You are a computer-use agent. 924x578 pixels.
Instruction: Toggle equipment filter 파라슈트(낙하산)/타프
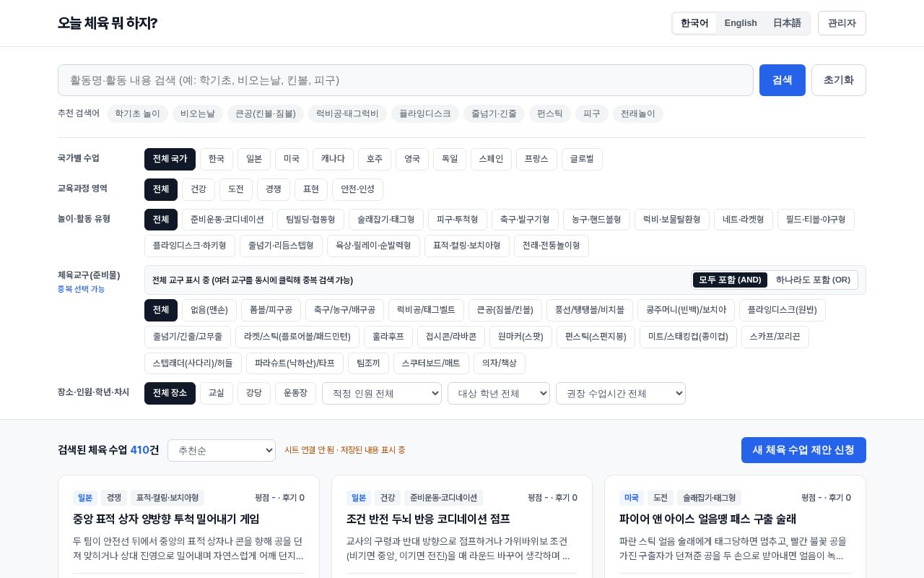pyautogui.click(x=295, y=363)
